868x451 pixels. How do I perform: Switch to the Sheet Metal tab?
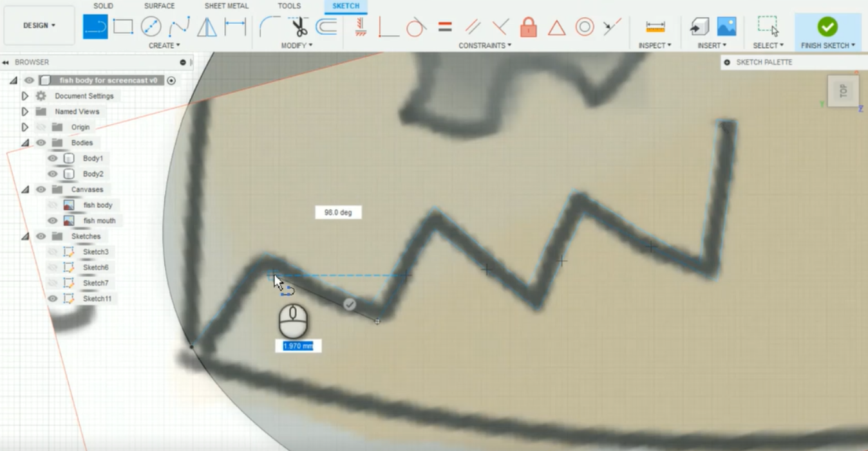(x=226, y=6)
